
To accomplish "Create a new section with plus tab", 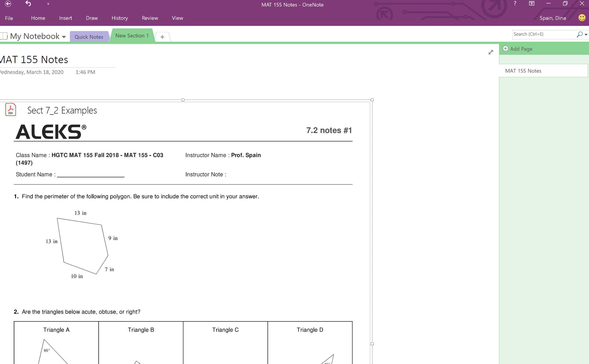I will pos(162,37).
